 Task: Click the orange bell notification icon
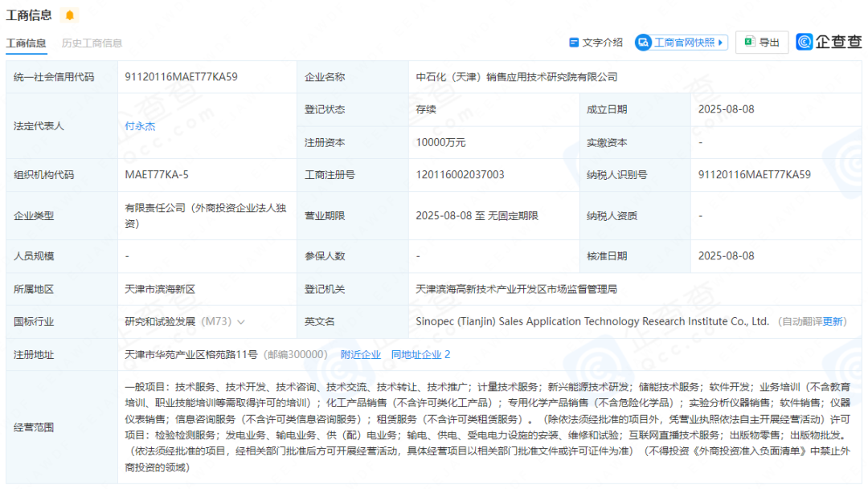(x=70, y=15)
